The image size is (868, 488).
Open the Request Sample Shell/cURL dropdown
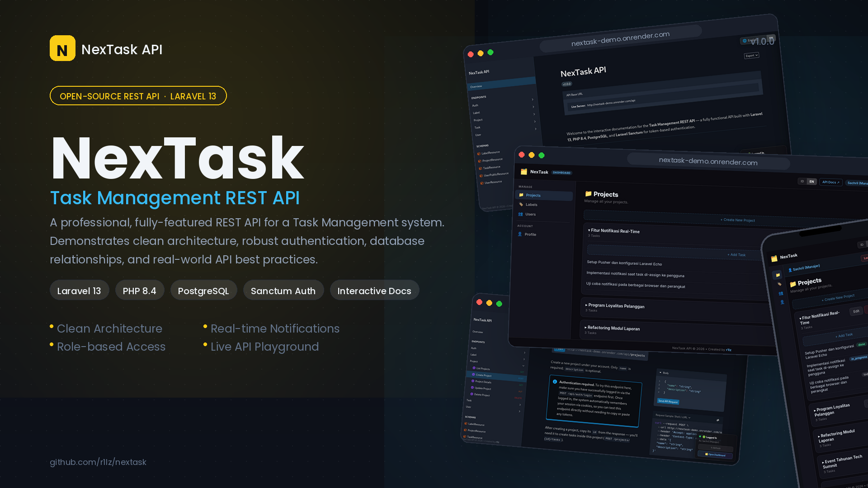[x=673, y=416]
